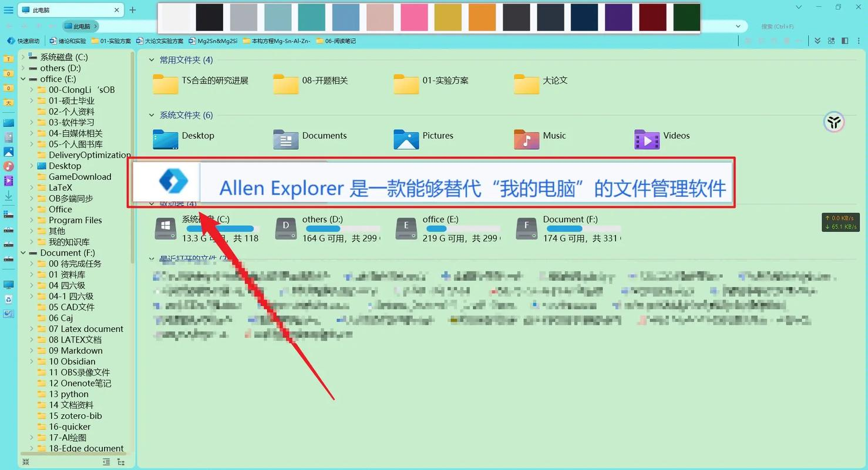Open the 01-实验方案 folder in 常用文件夹
The width and height of the screenshot is (868, 470).
click(431, 84)
